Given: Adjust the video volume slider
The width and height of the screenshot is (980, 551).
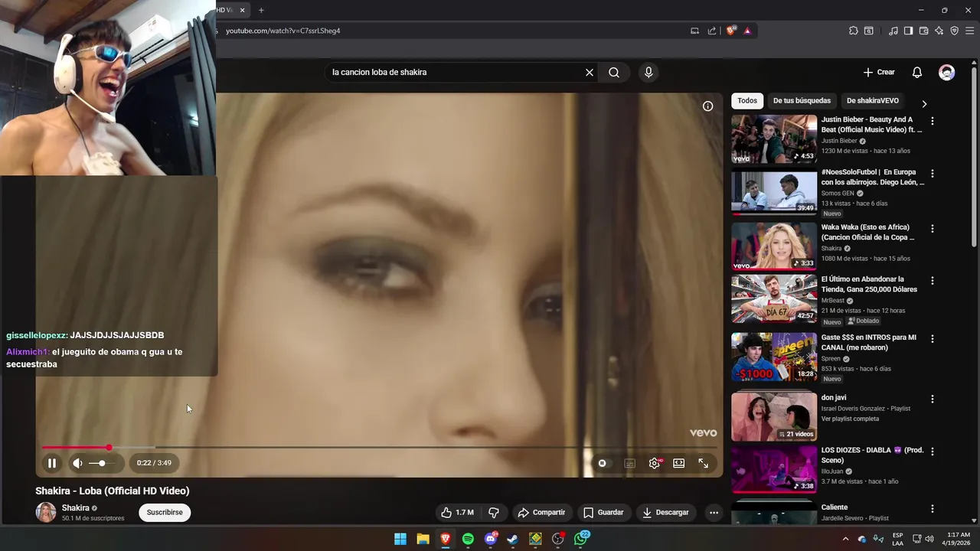Looking at the screenshot, I should pos(102,463).
